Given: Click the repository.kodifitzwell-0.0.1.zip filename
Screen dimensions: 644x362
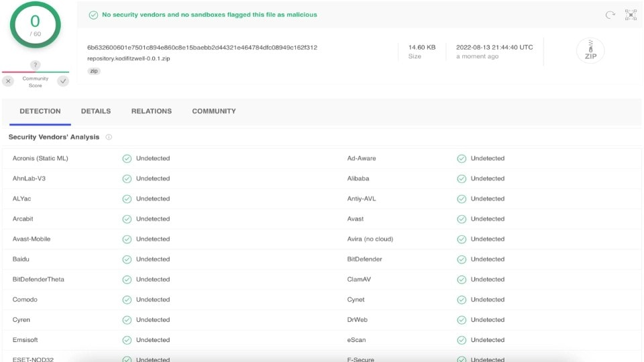Looking at the screenshot, I should (127, 59).
